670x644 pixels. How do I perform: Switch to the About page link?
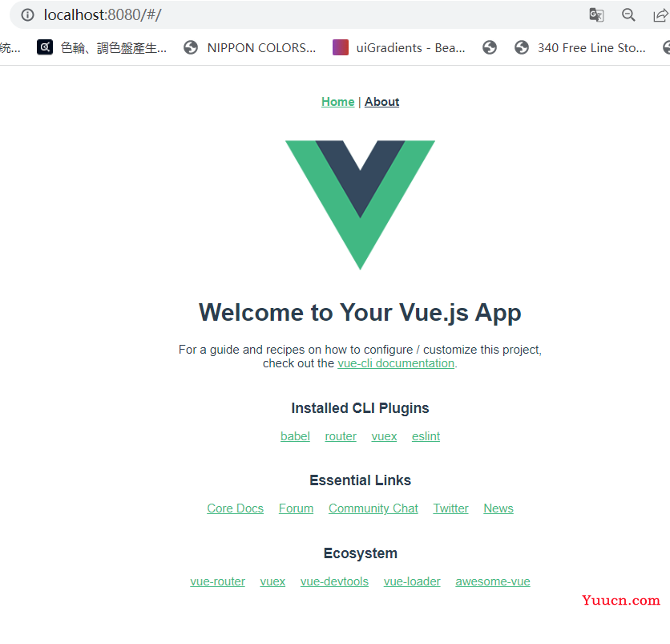click(382, 102)
